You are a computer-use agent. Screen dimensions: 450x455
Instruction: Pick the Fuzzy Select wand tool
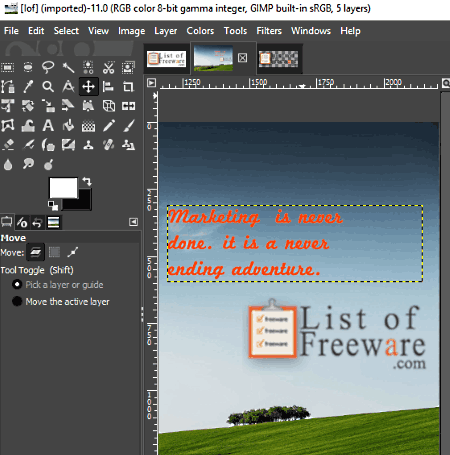pos(68,67)
